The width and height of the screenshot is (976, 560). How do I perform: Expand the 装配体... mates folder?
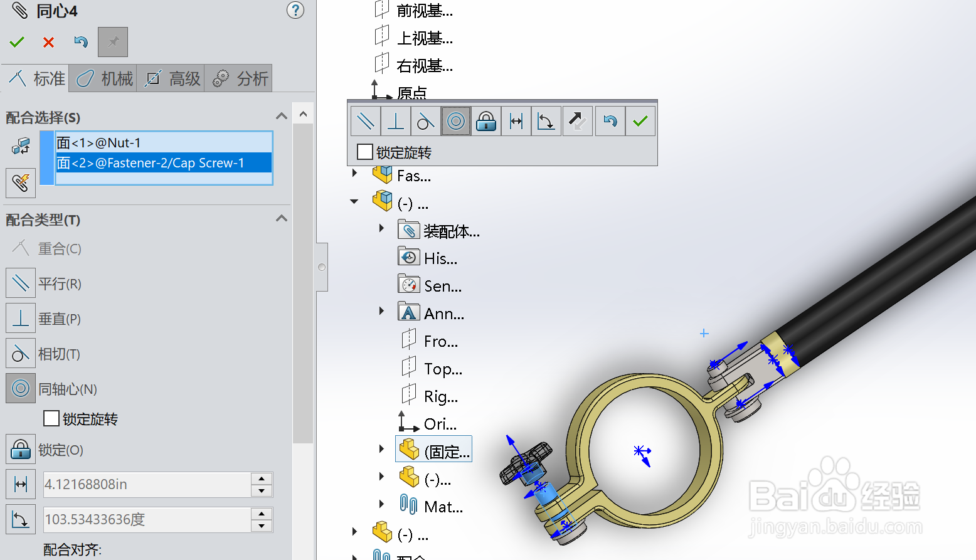pyautogui.click(x=381, y=228)
